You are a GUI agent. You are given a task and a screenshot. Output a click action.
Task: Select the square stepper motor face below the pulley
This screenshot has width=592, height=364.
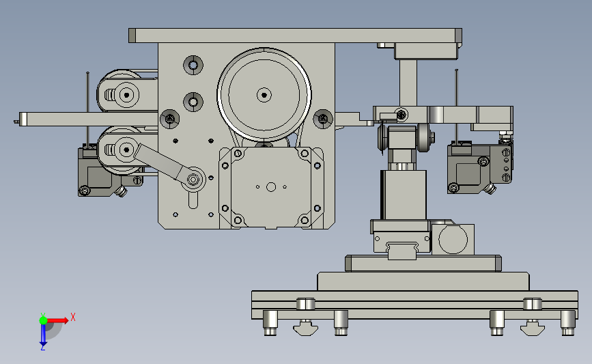pos(270,187)
